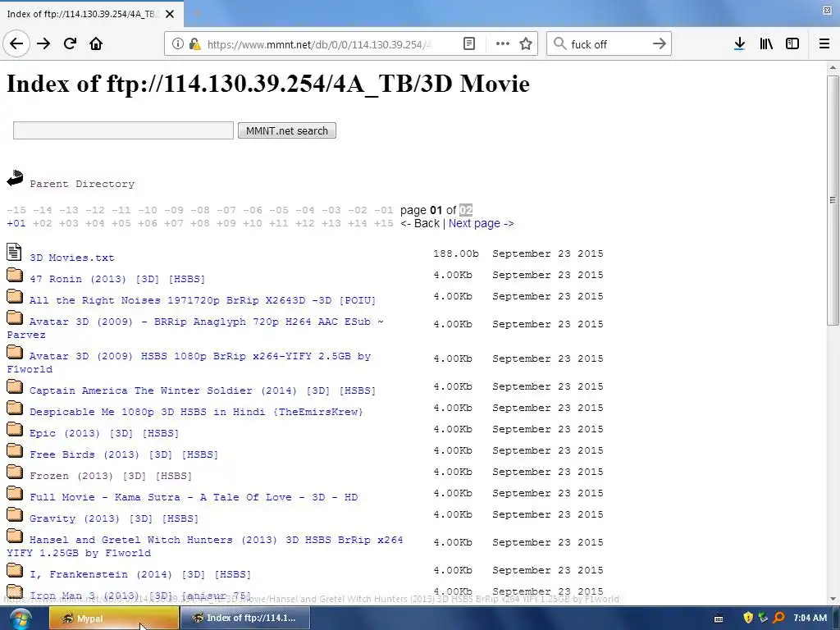The image size is (840, 630).
Task: Click the magnifier tray icon
Action: tap(778, 618)
